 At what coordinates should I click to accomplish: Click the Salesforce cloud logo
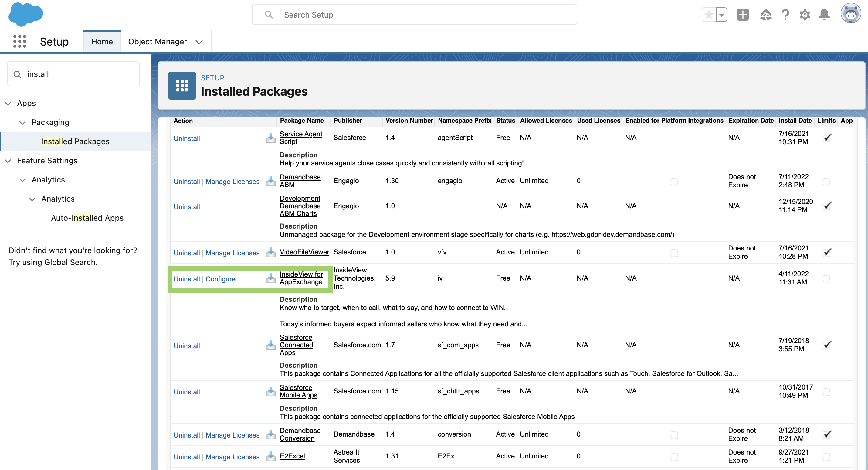[25, 14]
